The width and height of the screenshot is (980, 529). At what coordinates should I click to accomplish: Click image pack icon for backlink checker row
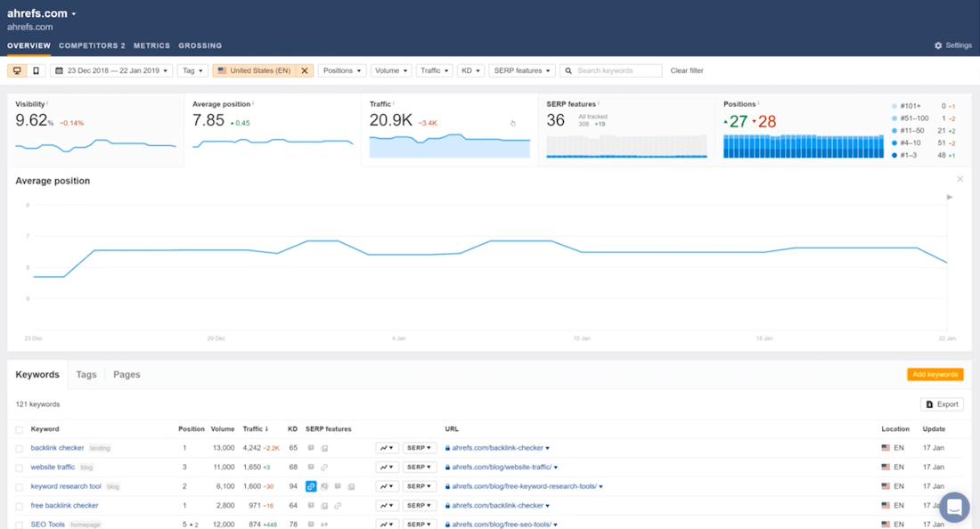point(324,448)
